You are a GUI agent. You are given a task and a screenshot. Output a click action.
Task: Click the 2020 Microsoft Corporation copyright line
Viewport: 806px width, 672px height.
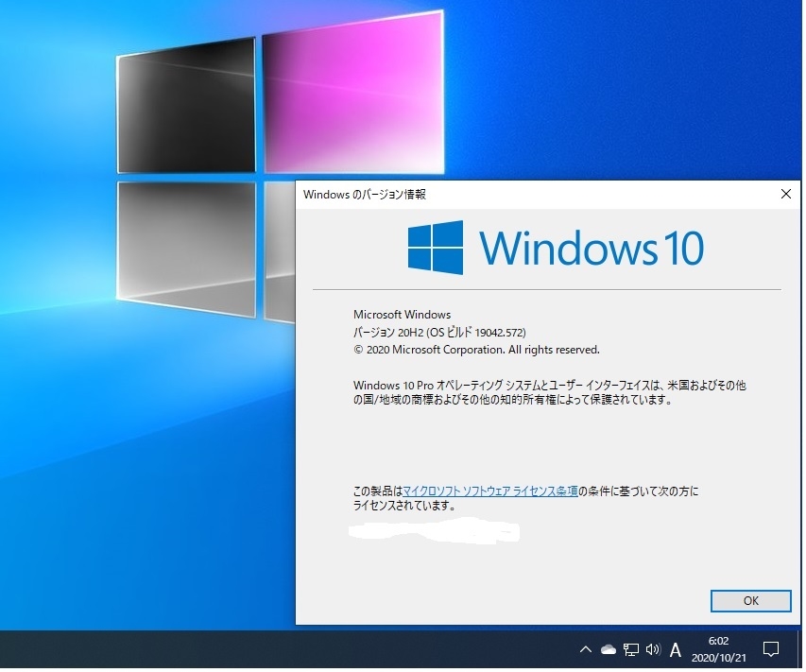(x=478, y=352)
